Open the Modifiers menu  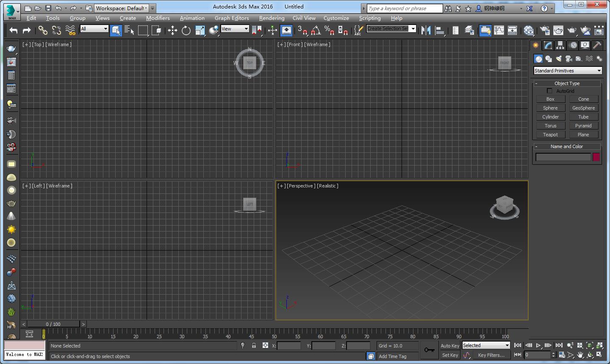point(158,18)
